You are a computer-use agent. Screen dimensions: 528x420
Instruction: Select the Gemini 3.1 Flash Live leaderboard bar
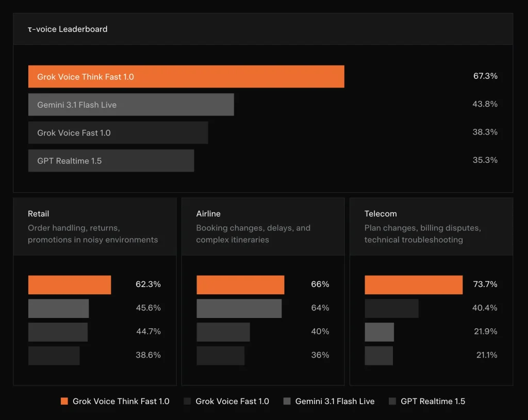131,105
